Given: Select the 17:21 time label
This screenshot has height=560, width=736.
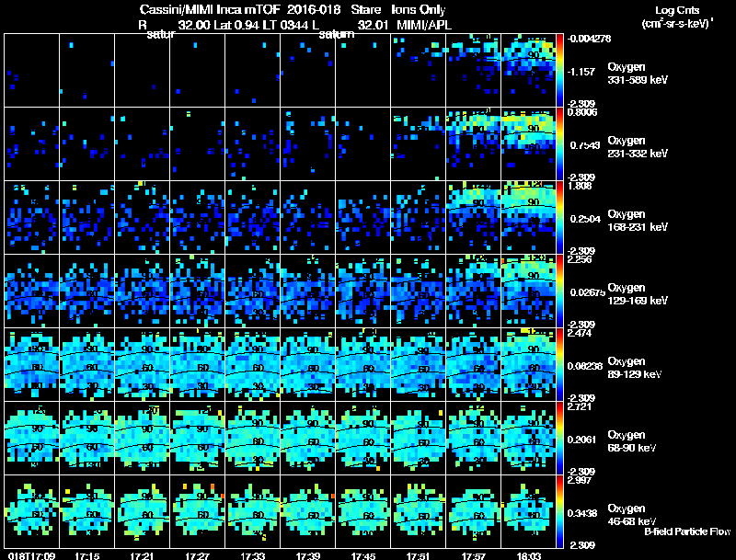Looking at the screenshot, I should (x=142, y=555).
